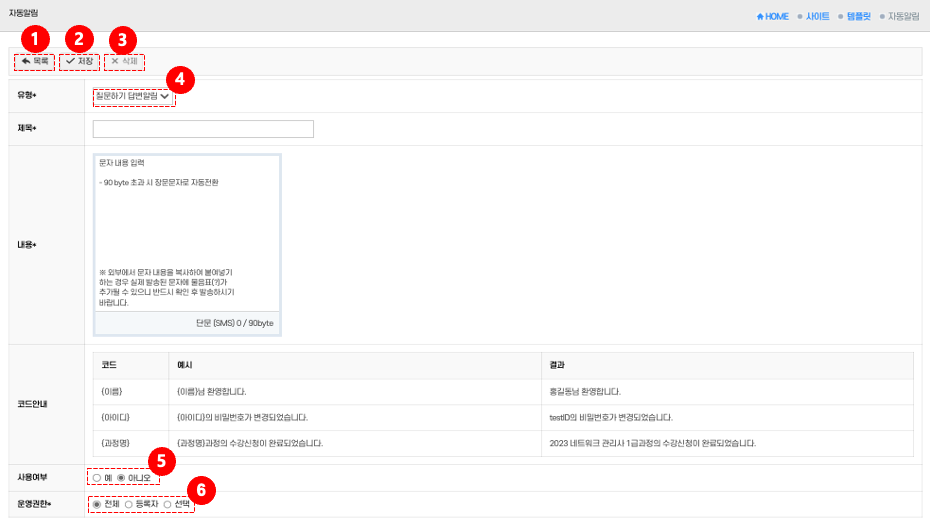Click the 자동알림 breadcrumb item
Screen dimensions: 930x524
click(x=903, y=17)
